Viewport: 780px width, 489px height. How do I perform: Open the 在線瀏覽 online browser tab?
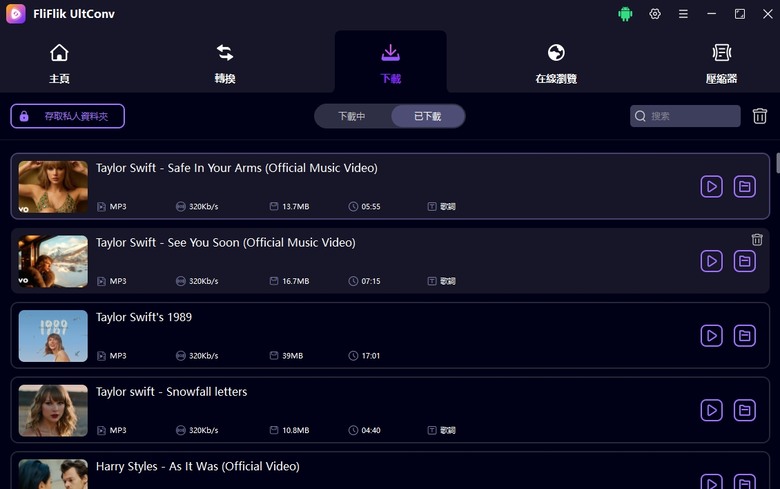(556, 64)
